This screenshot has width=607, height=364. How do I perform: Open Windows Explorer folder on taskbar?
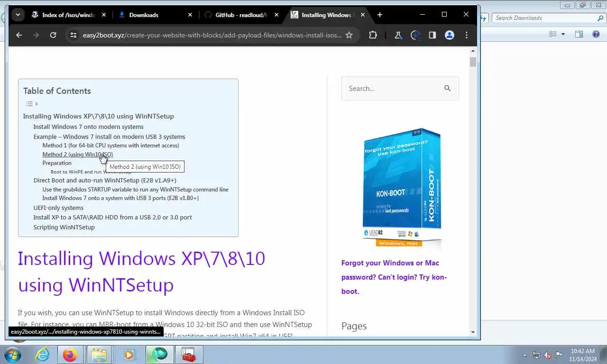99,355
